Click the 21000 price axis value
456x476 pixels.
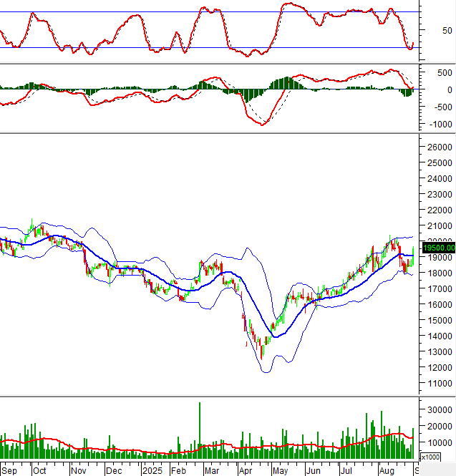440,226
